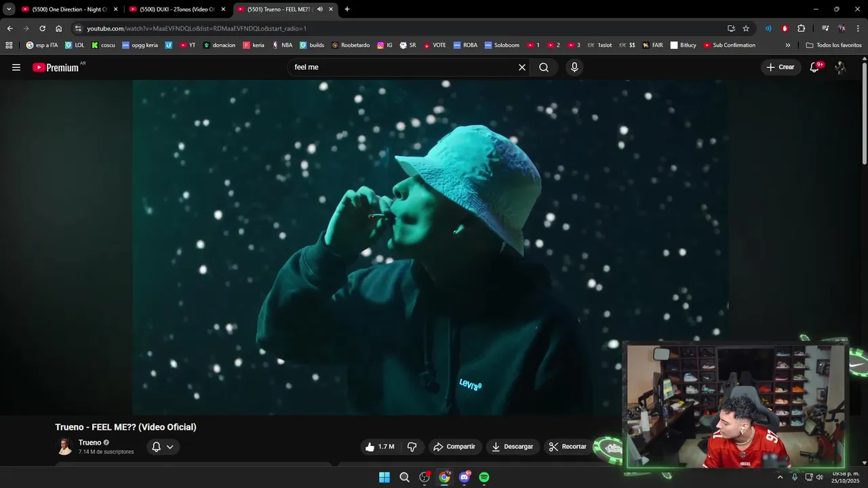Open the Windows Start menu
The width and height of the screenshot is (868, 488).
tap(384, 477)
